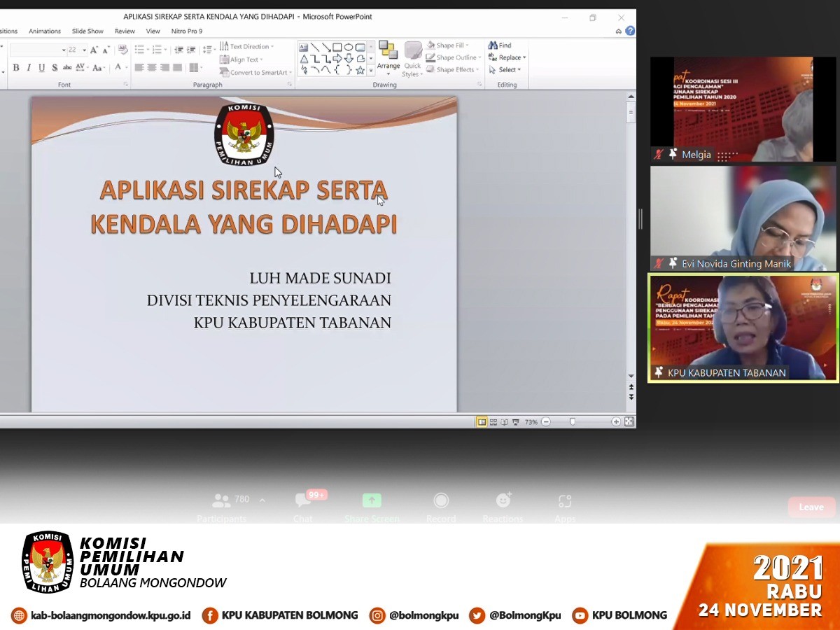
Task: Click the Leave meeting button
Action: 811,507
